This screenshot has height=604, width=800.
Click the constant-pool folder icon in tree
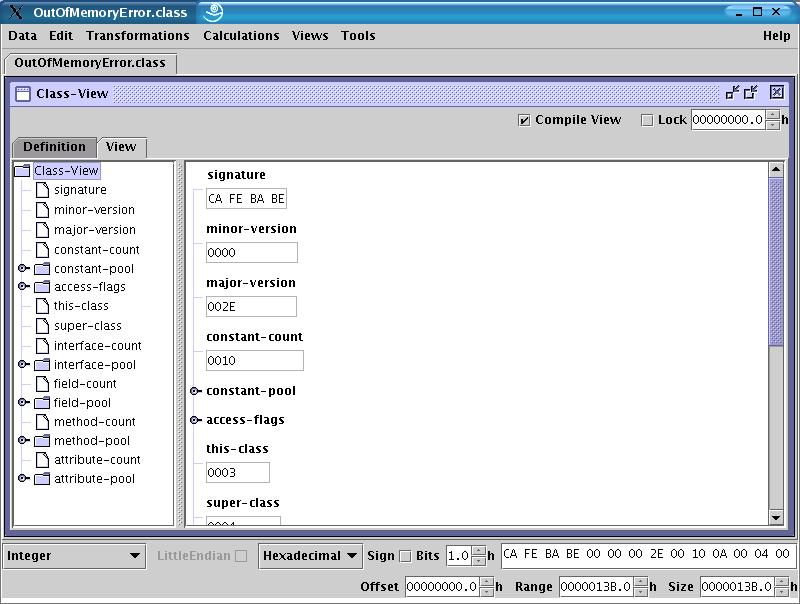click(x=42, y=269)
